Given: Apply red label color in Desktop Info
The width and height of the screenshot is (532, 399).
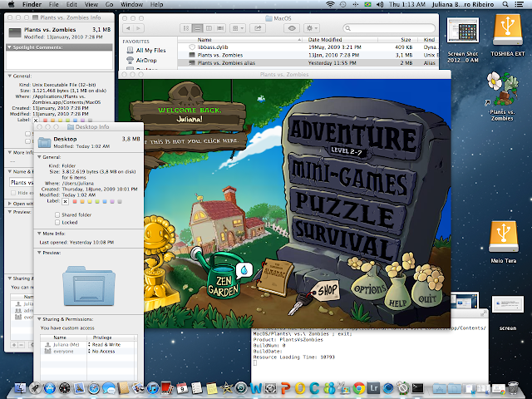Looking at the screenshot, I should point(75,201).
